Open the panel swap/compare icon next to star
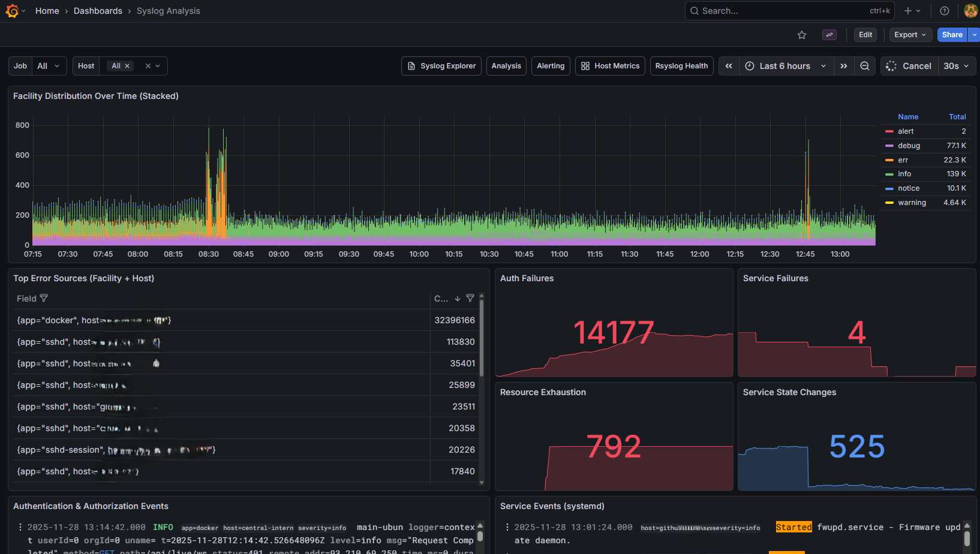Image resolution: width=980 pixels, height=554 pixels. coord(829,35)
